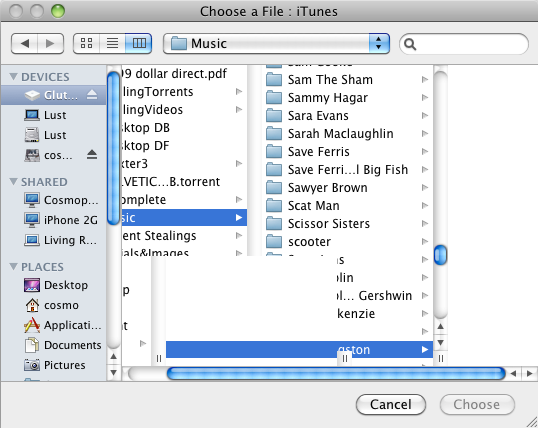Screen dimensions: 538x428
Task: Select the lingVideos folder row
Action: pos(184,110)
